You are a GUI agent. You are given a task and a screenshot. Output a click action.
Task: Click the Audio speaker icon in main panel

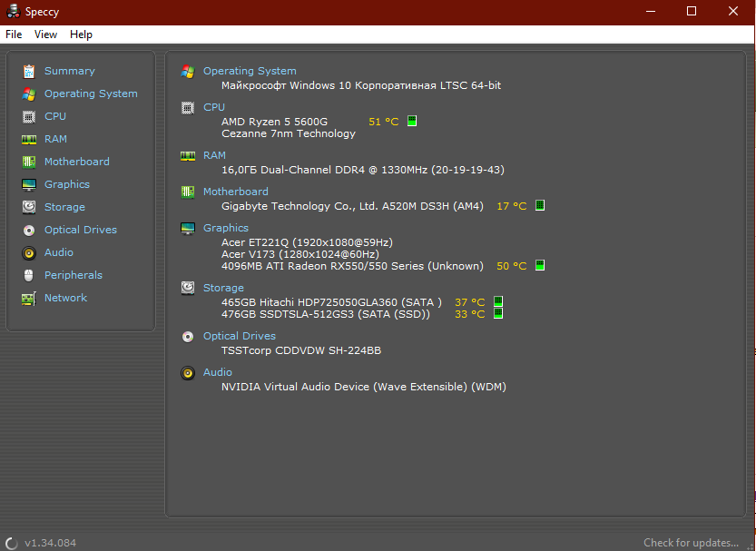[x=188, y=373]
